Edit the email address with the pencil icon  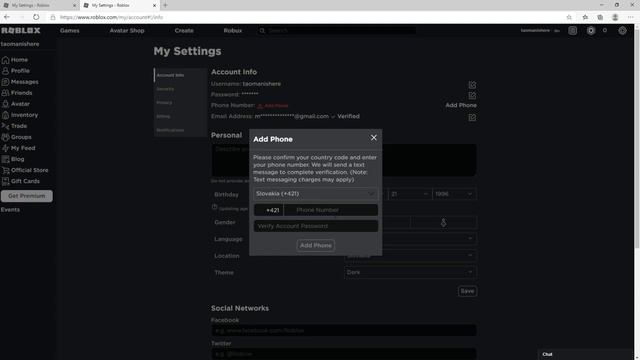click(x=472, y=118)
